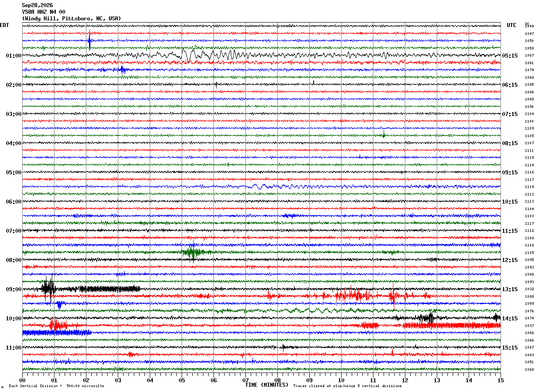Click the vertical division scale note
This screenshot has height=392, width=536.
tap(56, 386)
